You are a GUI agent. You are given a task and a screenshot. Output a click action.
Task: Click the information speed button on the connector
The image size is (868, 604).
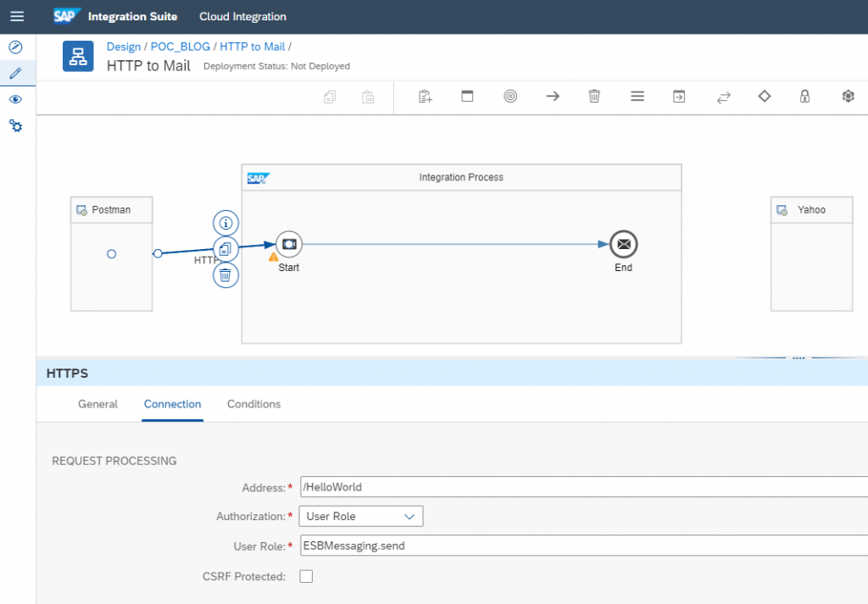(225, 224)
